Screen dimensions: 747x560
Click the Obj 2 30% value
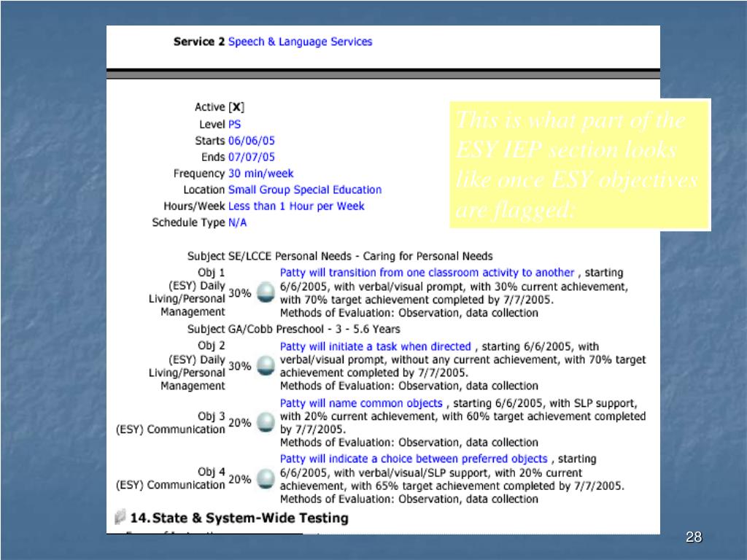click(x=239, y=366)
